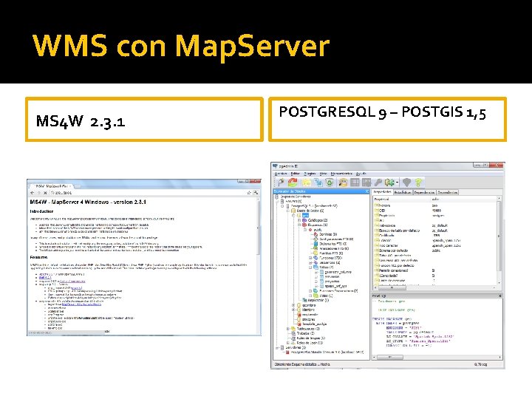Go back in the MS4W browser window
This screenshot has width=532, height=399.
point(33,193)
